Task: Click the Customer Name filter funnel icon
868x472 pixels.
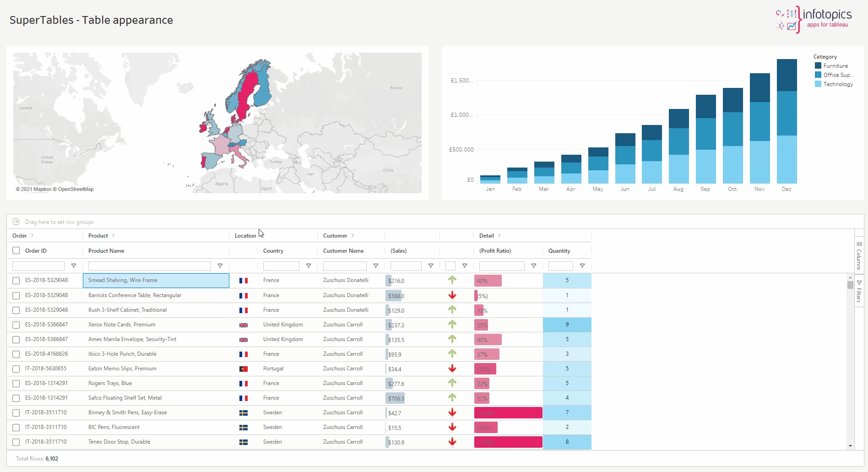Action: tap(375, 266)
